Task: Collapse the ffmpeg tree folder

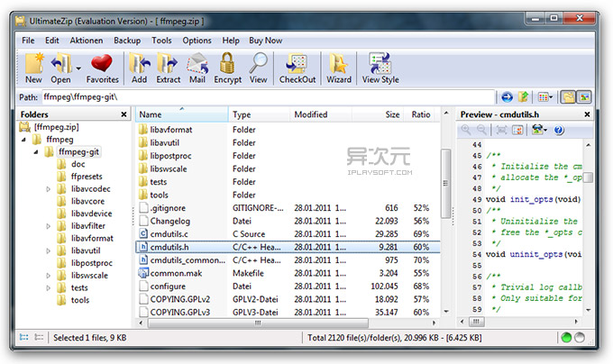Action: coord(23,140)
